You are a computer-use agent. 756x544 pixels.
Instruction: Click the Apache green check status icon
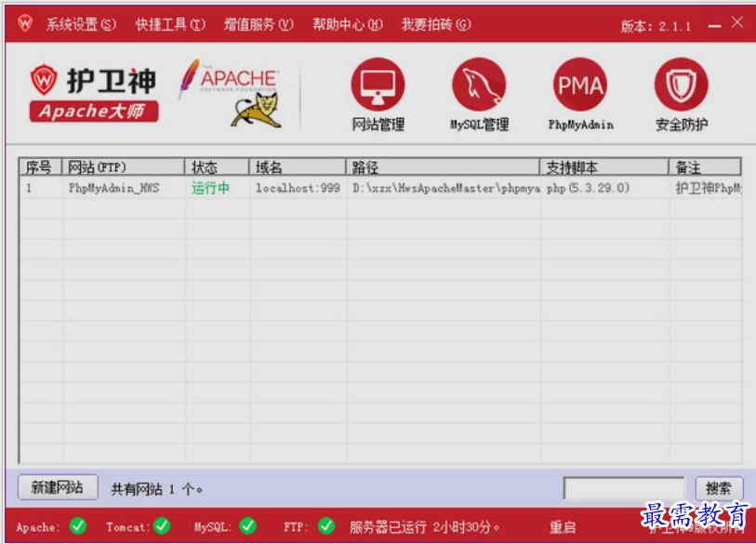77,525
